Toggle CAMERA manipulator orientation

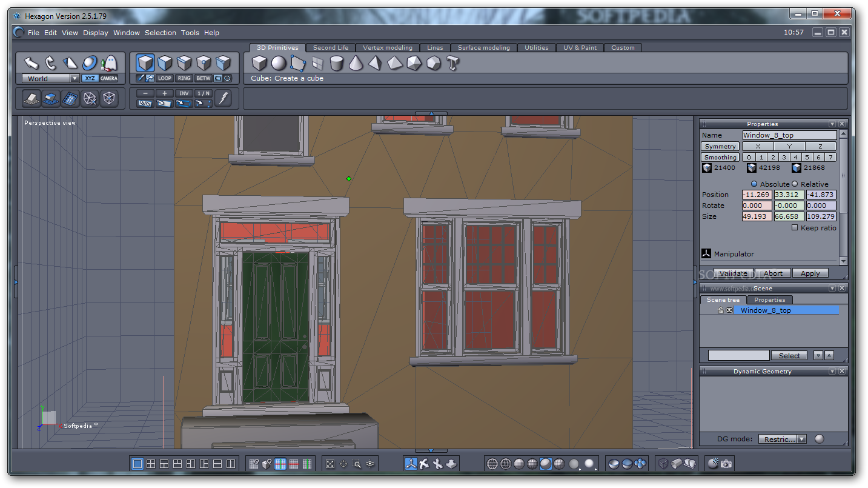pos(109,78)
